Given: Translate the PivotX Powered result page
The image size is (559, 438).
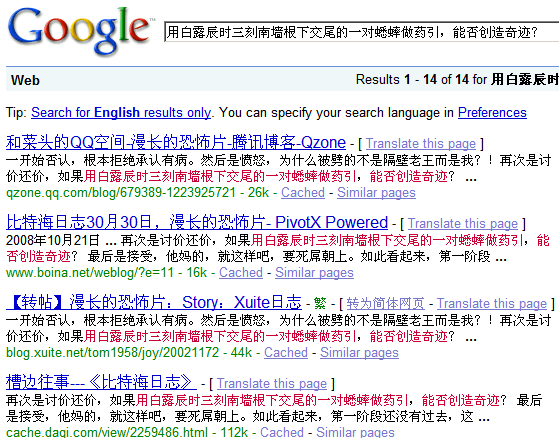Looking at the screenshot, I should click(x=463, y=223).
